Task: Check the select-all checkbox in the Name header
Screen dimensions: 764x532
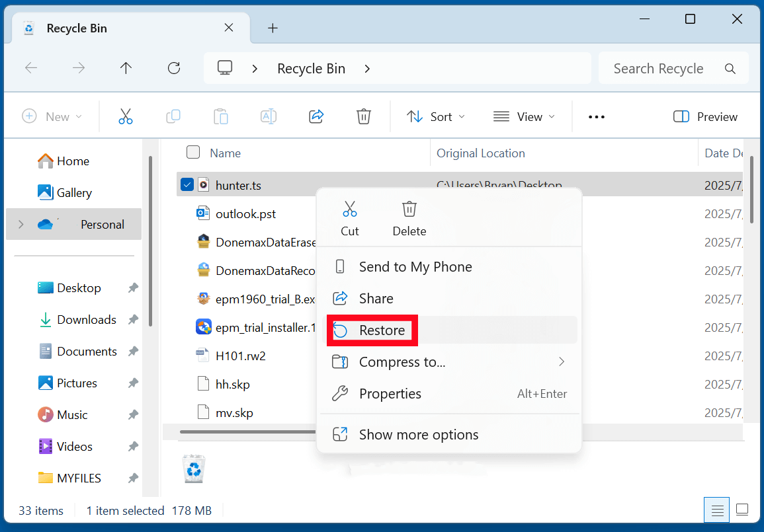Action: coord(193,153)
